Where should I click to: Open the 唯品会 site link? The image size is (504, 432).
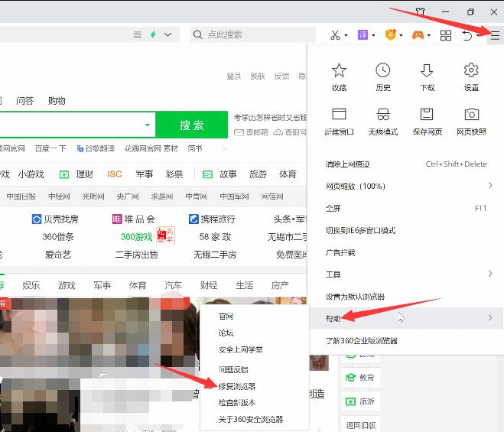click(x=133, y=219)
